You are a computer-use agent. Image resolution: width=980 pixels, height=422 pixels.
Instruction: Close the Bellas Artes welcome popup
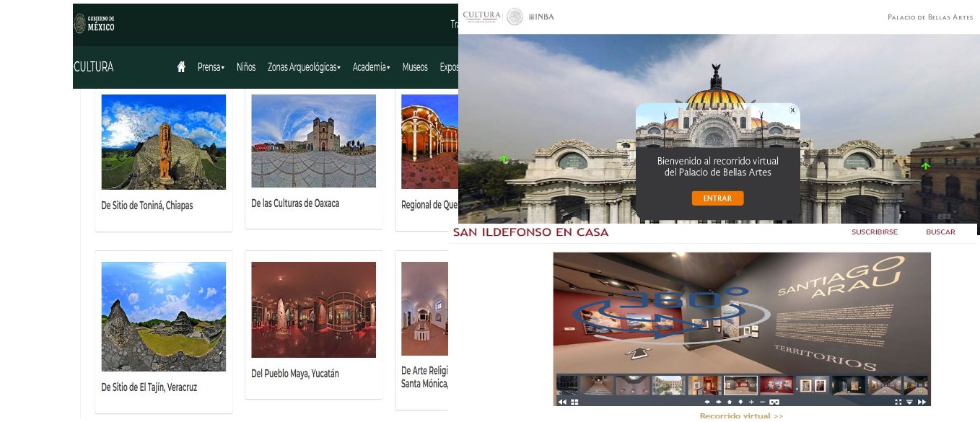[x=792, y=110]
